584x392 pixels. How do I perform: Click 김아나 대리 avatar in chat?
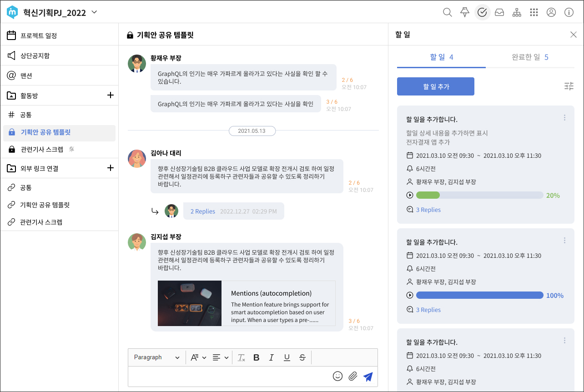pyautogui.click(x=137, y=159)
